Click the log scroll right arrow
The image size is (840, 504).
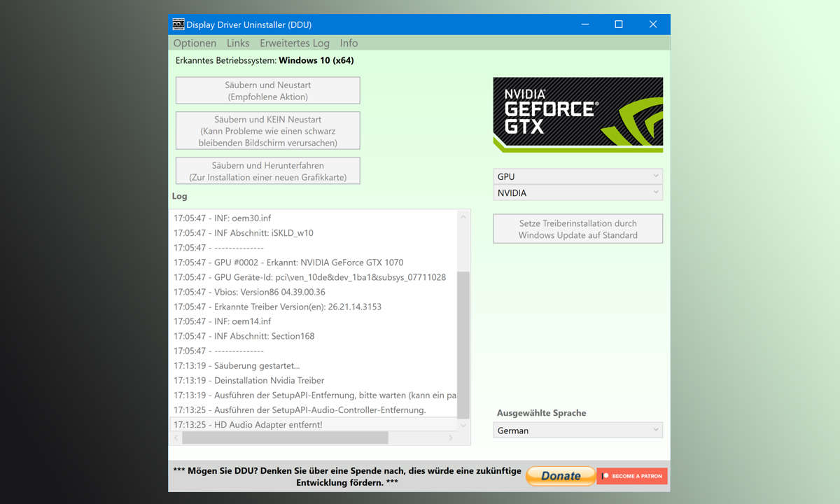pos(450,437)
